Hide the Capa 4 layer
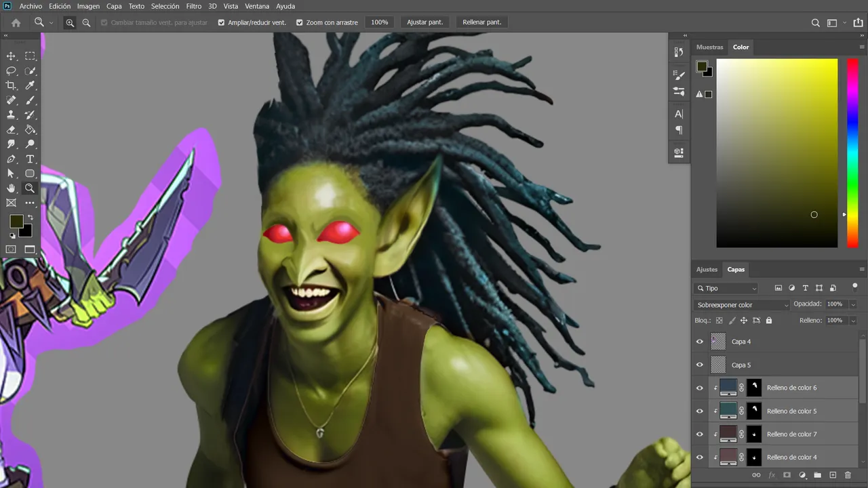The width and height of the screenshot is (868, 488). (x=700, y=342)
